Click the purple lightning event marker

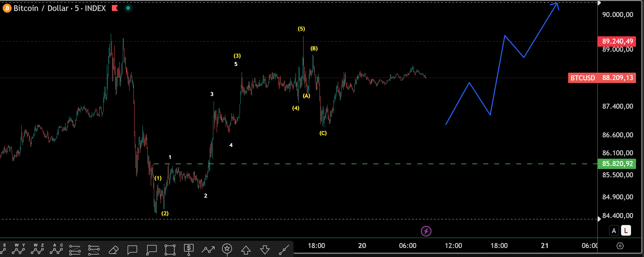(426, 231)
